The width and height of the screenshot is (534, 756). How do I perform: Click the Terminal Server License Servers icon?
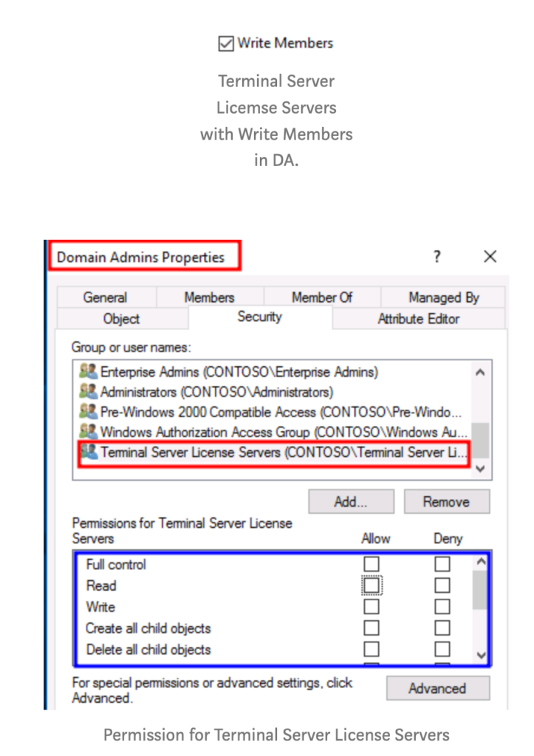coord(90,451)
